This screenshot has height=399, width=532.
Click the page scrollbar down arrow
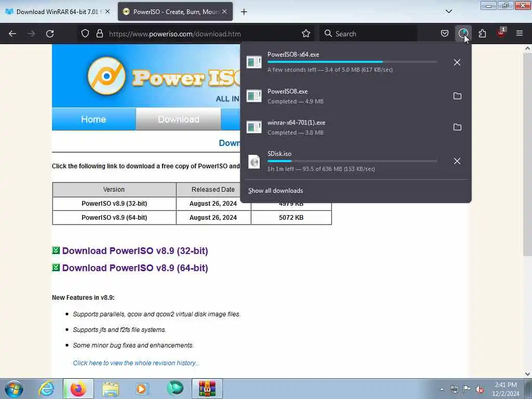coord(528,374)
